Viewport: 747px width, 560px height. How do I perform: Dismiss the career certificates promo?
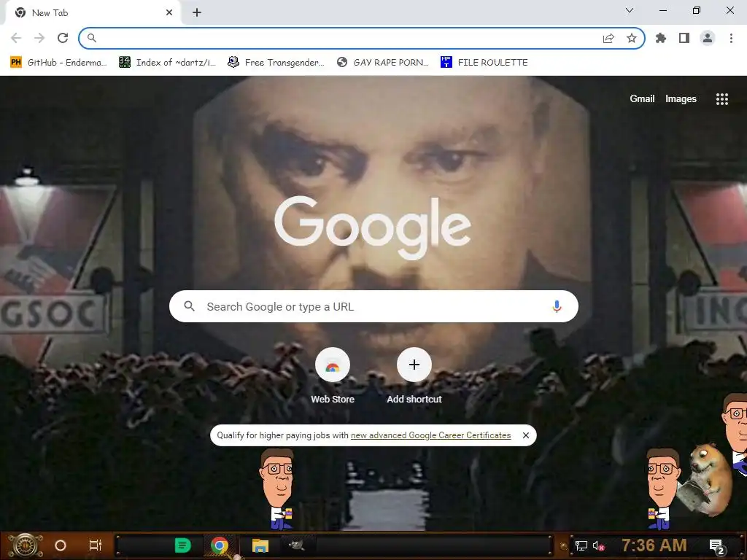point(526,435)
